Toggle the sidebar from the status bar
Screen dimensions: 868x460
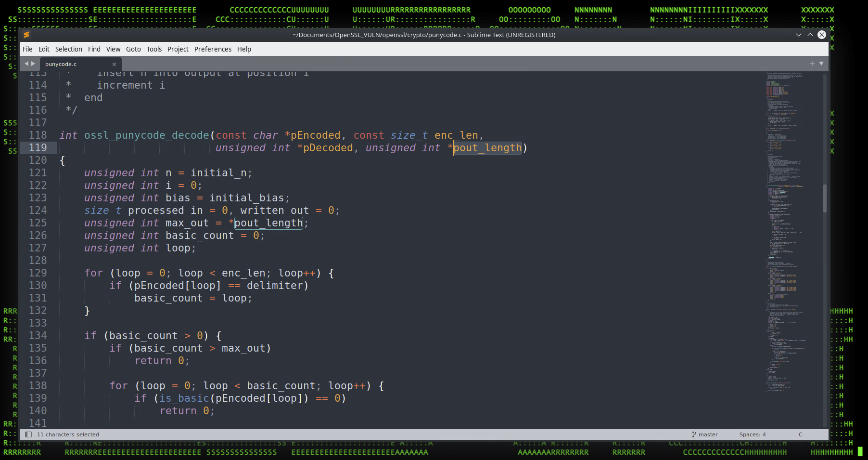[x=28, y=434]
